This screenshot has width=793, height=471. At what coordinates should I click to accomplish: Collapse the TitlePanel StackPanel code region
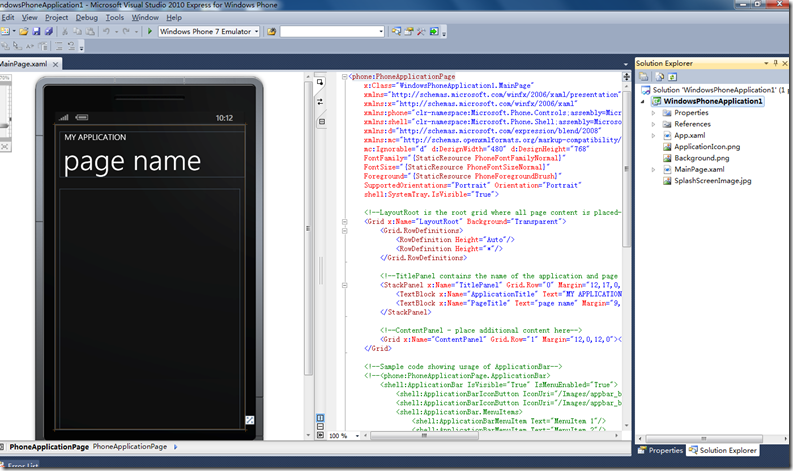345,285
